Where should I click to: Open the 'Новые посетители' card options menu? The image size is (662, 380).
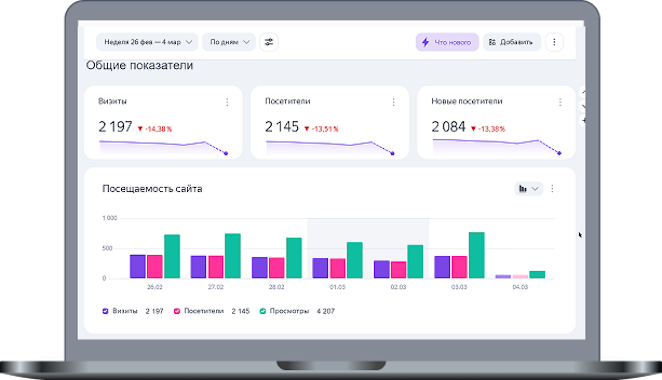(560, 102)
